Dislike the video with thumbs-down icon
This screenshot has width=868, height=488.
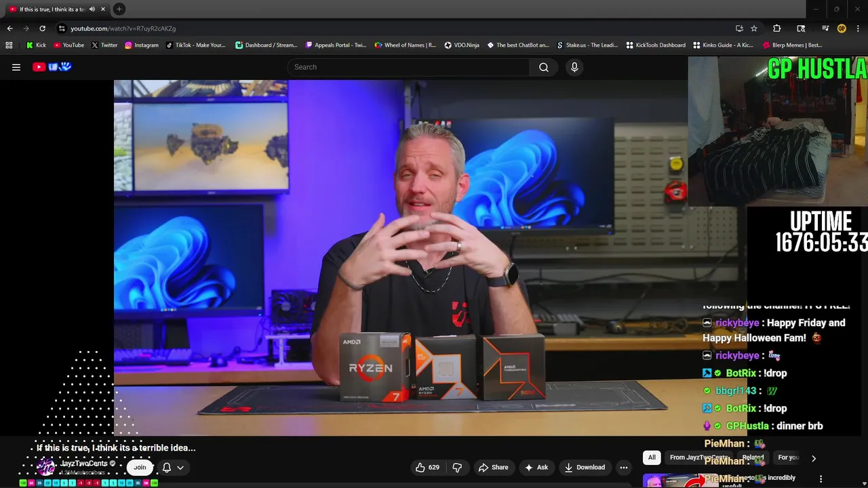coord(457,467)
